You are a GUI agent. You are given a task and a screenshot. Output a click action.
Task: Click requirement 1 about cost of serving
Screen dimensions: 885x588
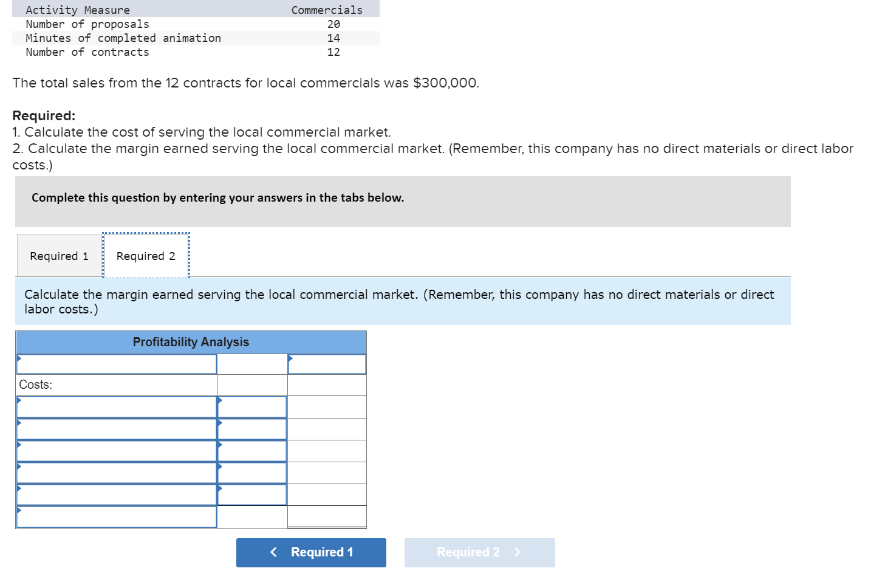202,132
